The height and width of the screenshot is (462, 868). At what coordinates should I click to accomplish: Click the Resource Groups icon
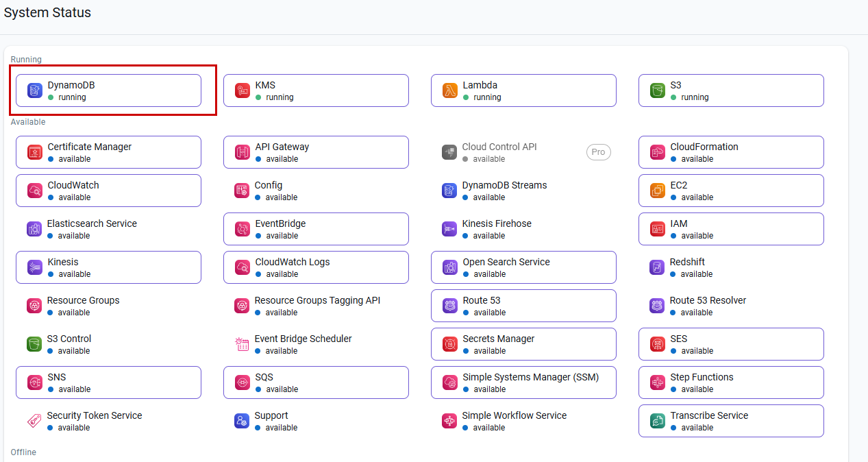[34, 306]
